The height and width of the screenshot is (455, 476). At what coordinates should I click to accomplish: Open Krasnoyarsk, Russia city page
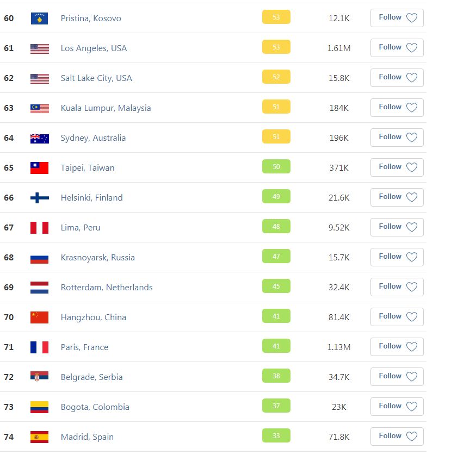[98, 258]
